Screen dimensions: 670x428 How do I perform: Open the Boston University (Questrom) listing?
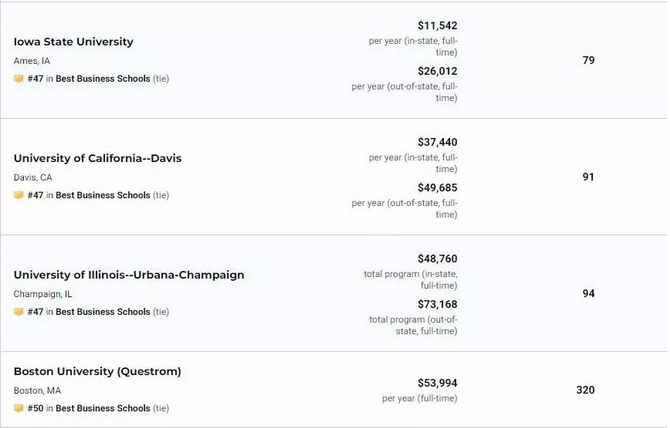pos(97,372)
